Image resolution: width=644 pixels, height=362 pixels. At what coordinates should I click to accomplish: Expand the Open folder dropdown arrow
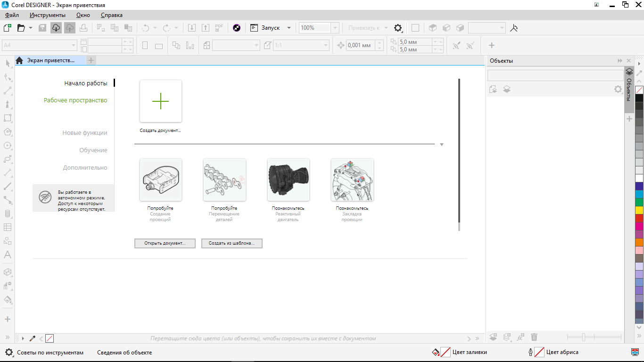point(31,28)
